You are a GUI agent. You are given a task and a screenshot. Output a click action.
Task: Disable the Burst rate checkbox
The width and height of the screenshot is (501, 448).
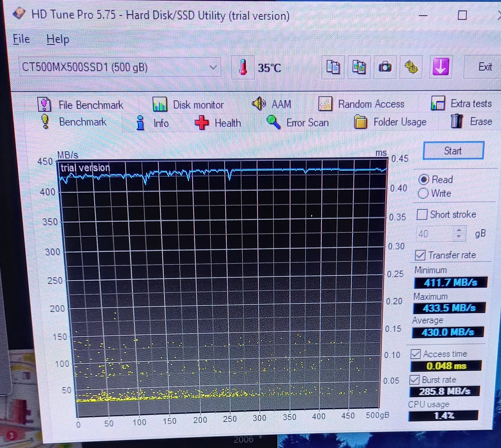414,380
